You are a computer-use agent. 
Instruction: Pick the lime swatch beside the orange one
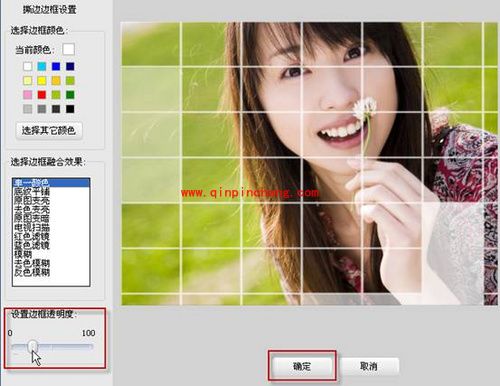[x=70, y=80]
